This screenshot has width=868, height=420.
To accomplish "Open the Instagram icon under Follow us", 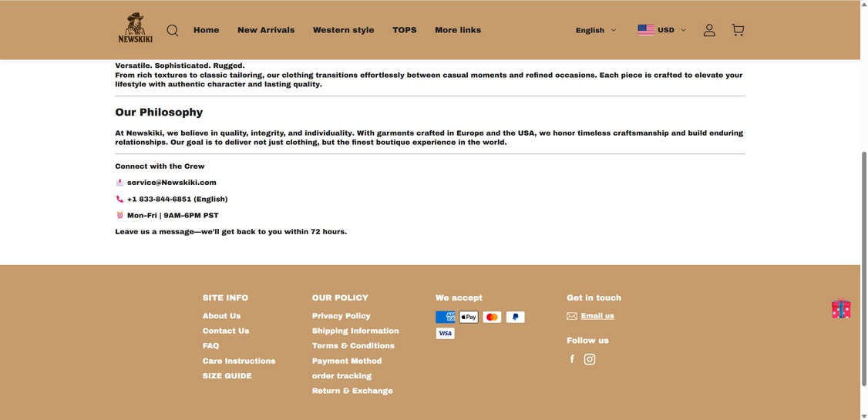I will click(x=590, y=359).
